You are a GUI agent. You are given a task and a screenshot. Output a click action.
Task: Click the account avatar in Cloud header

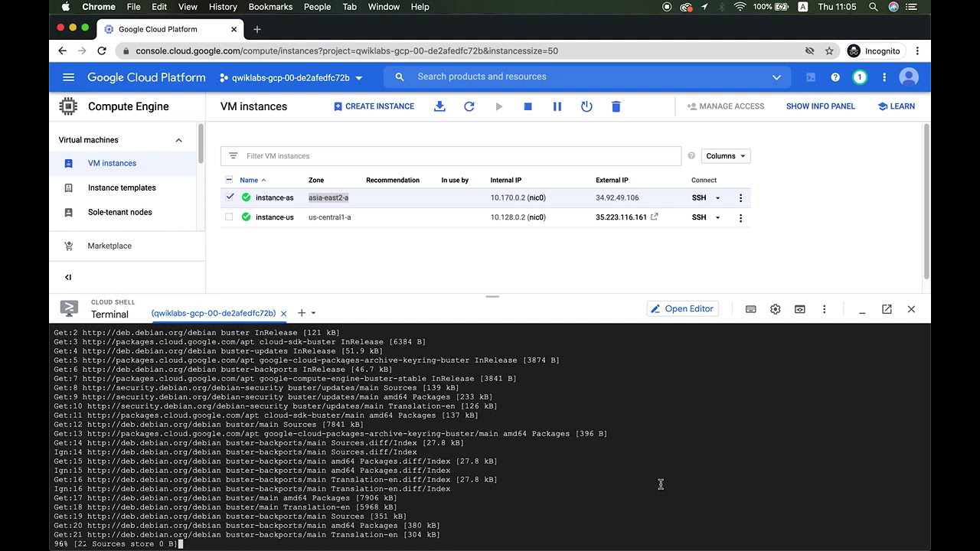pos(909,77)
